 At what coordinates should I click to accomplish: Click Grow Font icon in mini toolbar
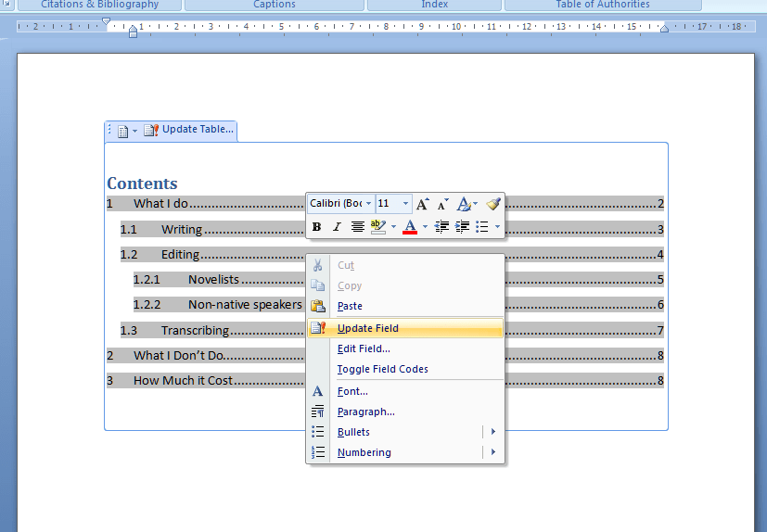(423, 204)
